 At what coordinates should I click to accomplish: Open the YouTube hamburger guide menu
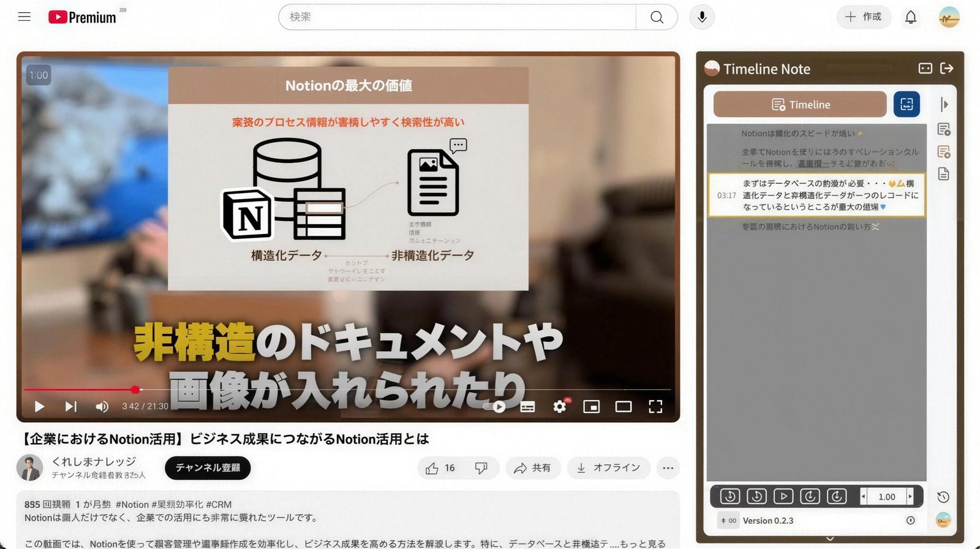(24, 17)
